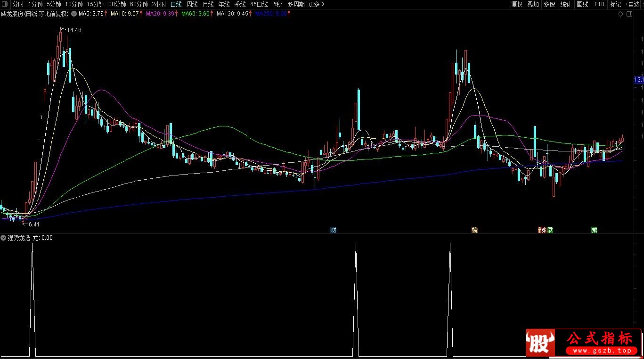Image resolution: width=644 pixels, height=359 pixels.
Task: Select the 周线 weekly period
Action: pyautogui.click(x=192, y=4)
